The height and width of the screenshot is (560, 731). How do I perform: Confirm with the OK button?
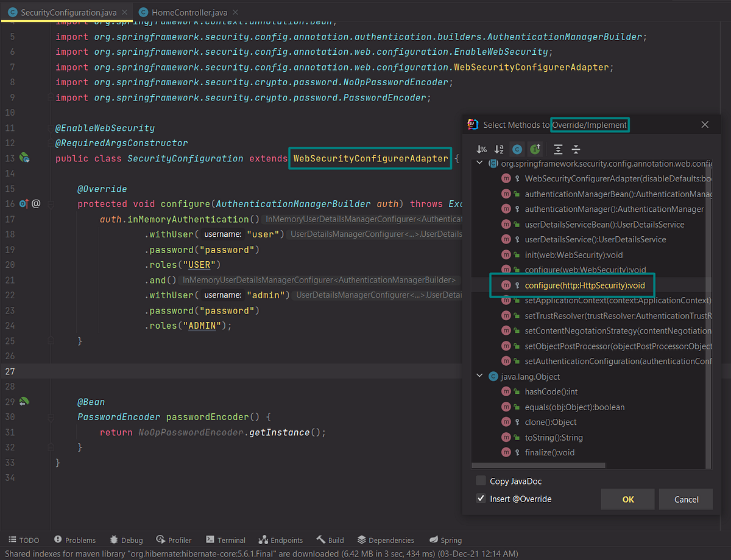click(628, 499)
